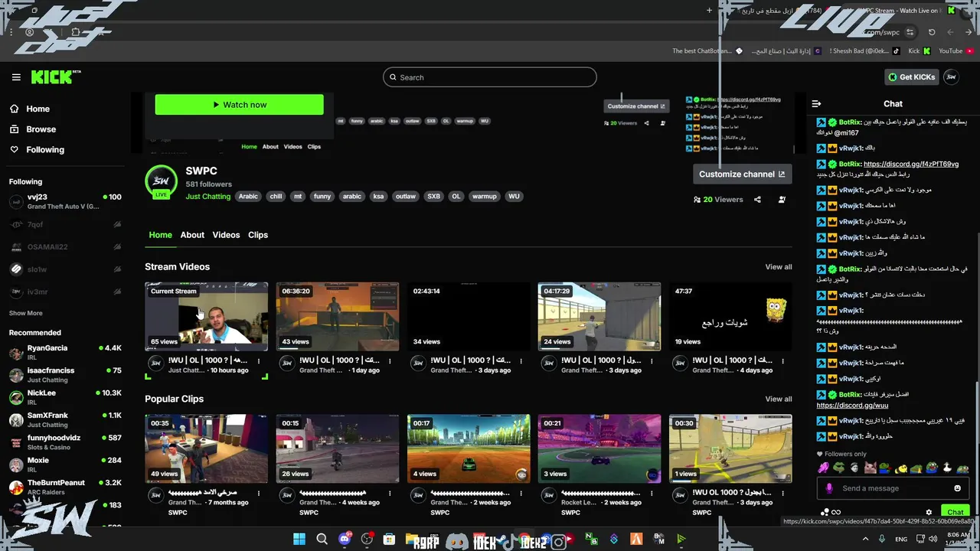Reload the page in browser toolbar
The height and width of the screenshot is (551, 980).
point(932,32)
